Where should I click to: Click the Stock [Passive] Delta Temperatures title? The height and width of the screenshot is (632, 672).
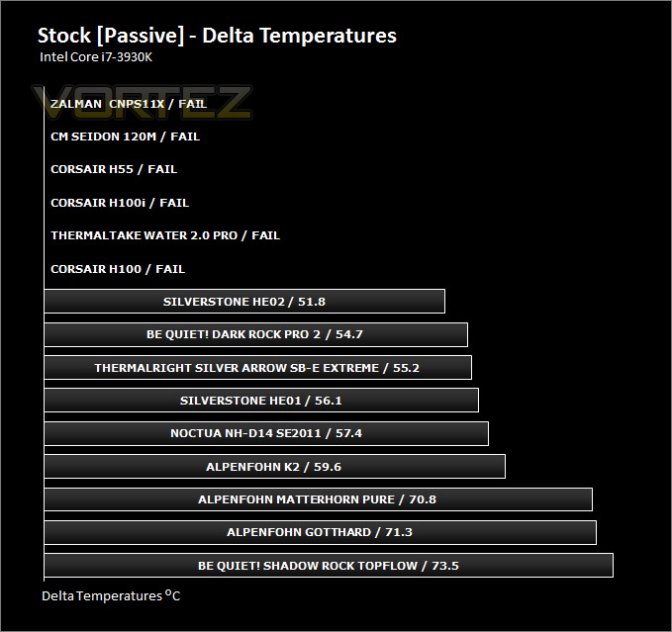[217, 36]
